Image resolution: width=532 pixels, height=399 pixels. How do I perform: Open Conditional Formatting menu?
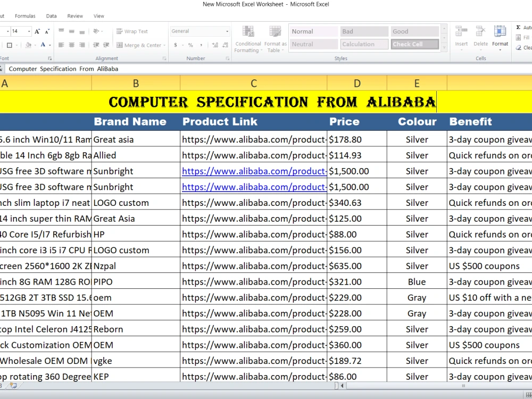click(x=248, y=39)
